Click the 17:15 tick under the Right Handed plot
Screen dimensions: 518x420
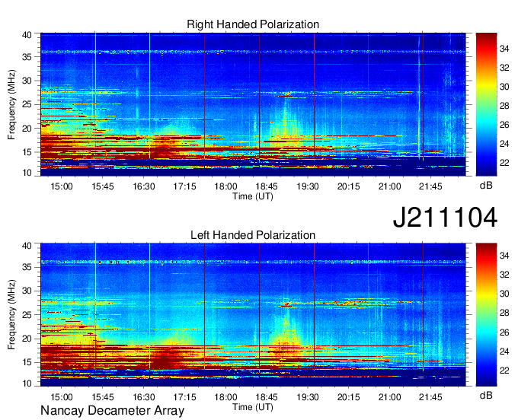pos(184,186)
